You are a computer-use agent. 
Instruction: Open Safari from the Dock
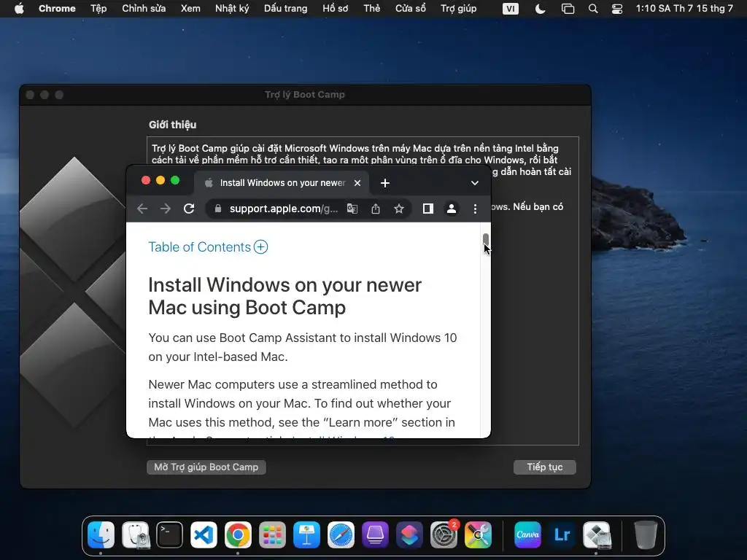click(x=341, y=534)
